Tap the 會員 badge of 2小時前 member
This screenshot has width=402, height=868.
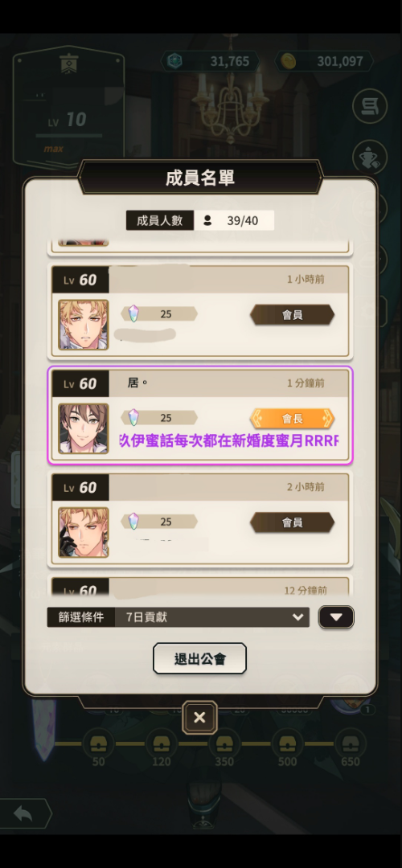tap(292, 522)
